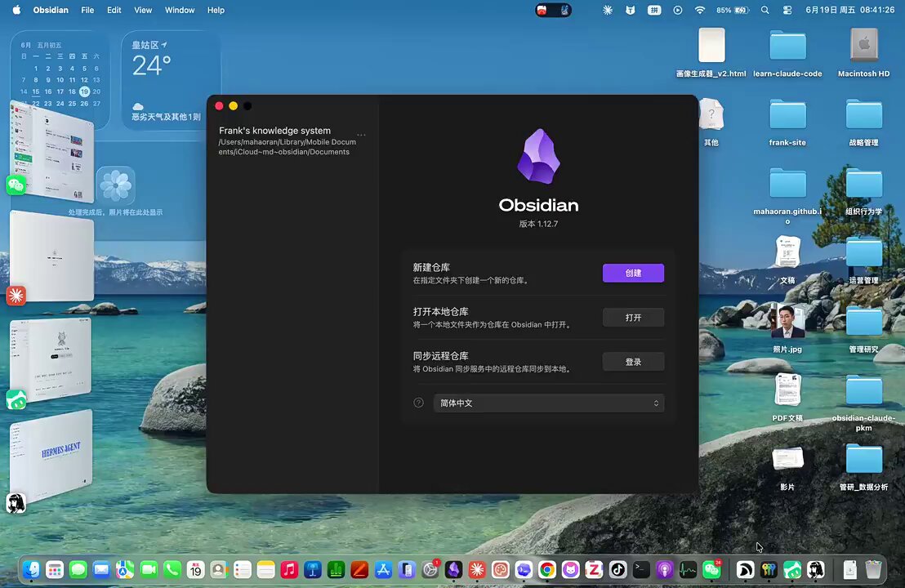Open System Settings from the Dock

point(430,569)
